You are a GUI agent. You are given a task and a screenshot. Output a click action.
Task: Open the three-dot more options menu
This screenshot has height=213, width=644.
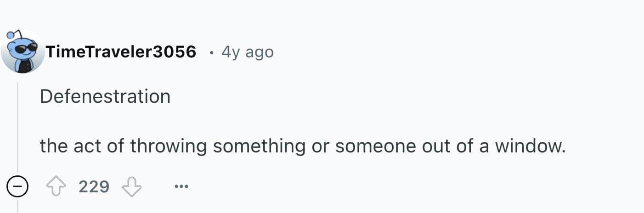(x=181, y=187)
